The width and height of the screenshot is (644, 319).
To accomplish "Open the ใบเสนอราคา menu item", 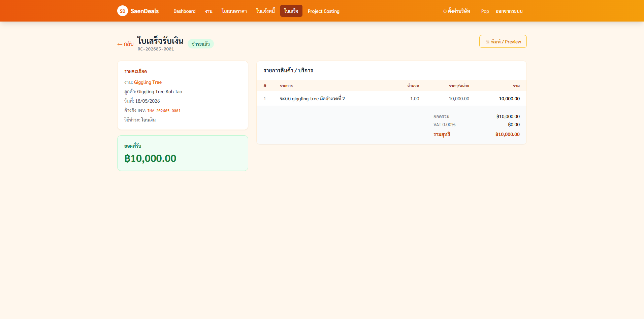I will pos(234,11).
